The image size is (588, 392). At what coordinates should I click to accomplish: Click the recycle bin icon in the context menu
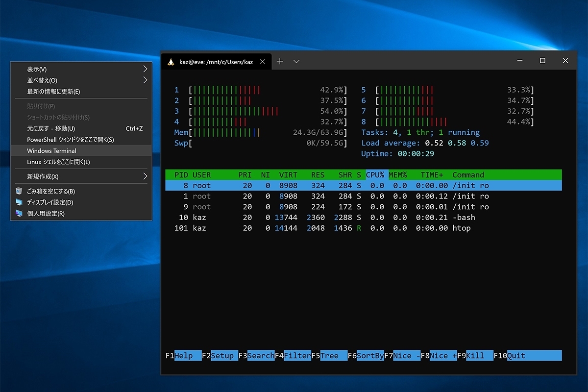tap(19, 191)
